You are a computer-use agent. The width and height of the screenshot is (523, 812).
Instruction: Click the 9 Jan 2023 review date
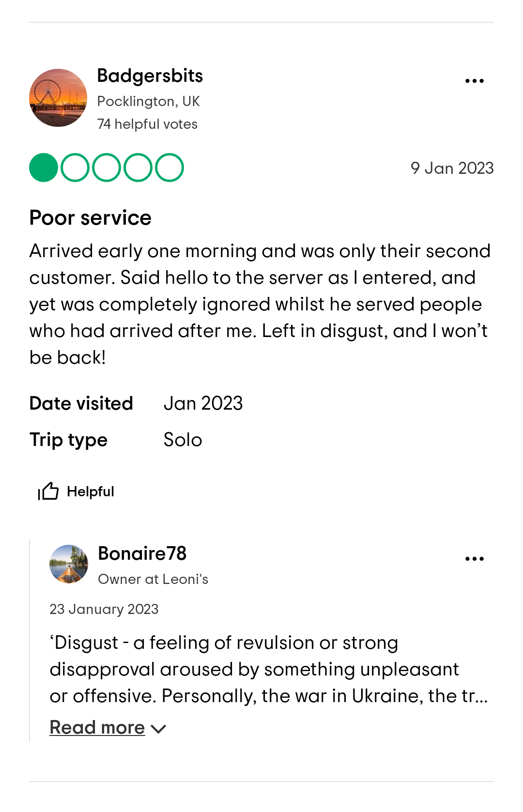point(452,168)
